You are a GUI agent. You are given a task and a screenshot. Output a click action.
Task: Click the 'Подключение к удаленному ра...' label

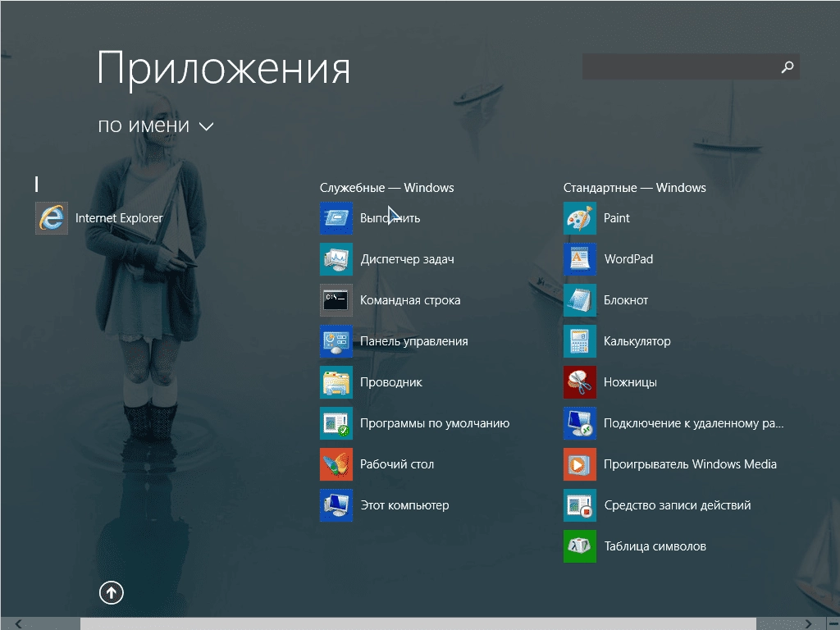694,423
